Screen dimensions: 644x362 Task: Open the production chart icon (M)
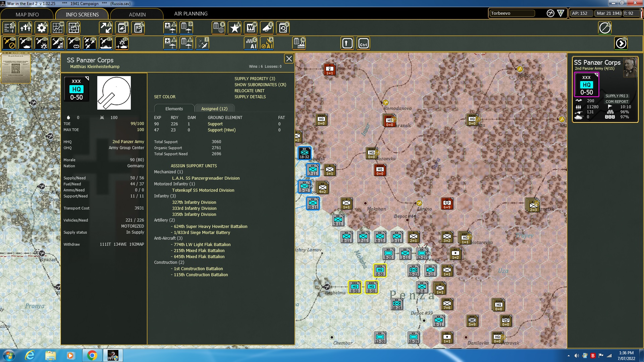[57, 28]
